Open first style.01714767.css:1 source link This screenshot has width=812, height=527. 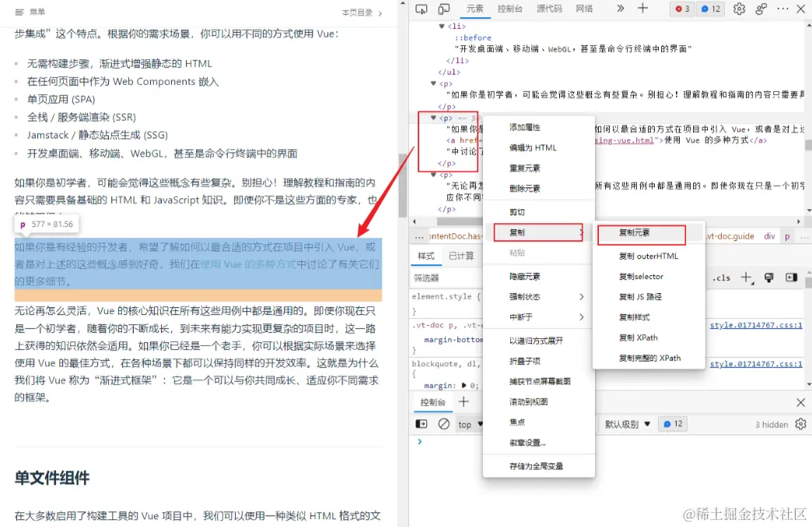point(755,325)
